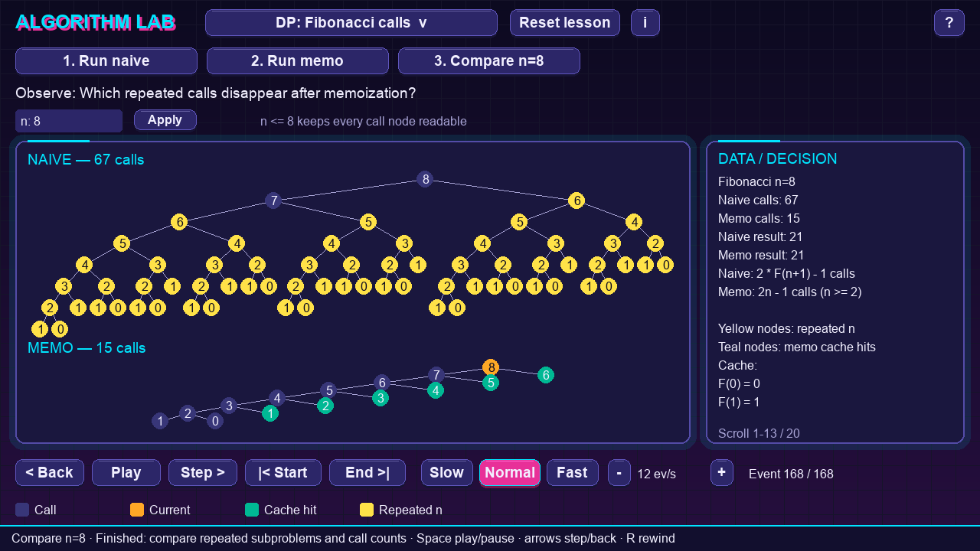Click the Reset lesson button
980x551 pixels.
pos(565,23)
